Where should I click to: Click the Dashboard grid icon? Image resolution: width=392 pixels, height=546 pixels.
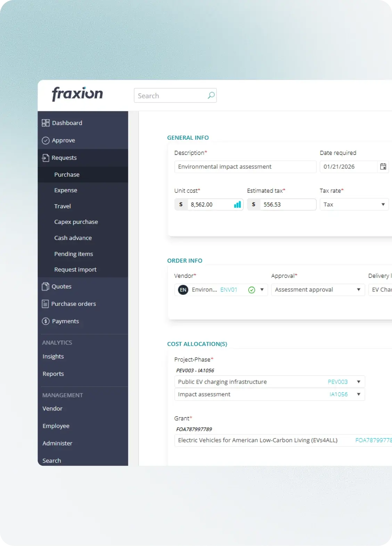coord(46,123)
